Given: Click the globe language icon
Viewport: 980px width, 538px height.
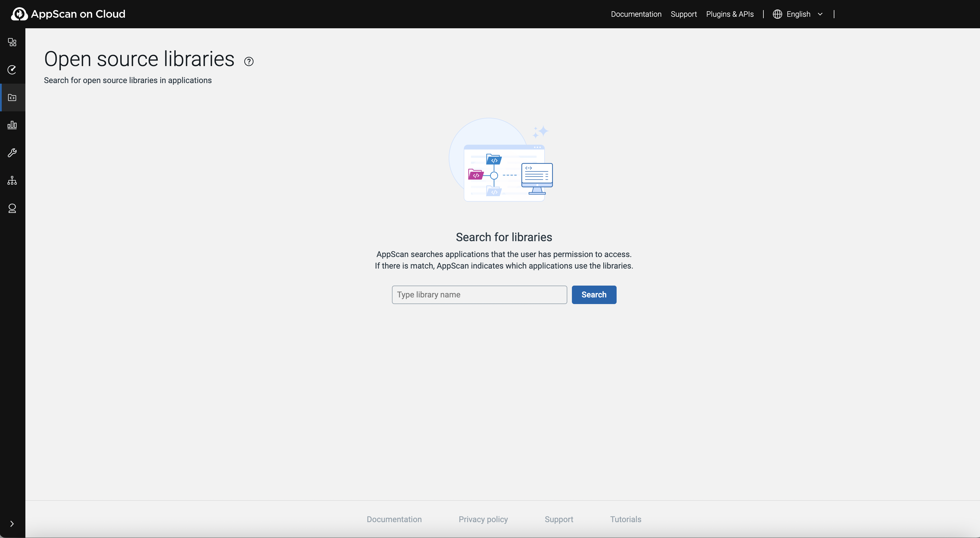Looking at the screenshot, I should click(777, 14).
